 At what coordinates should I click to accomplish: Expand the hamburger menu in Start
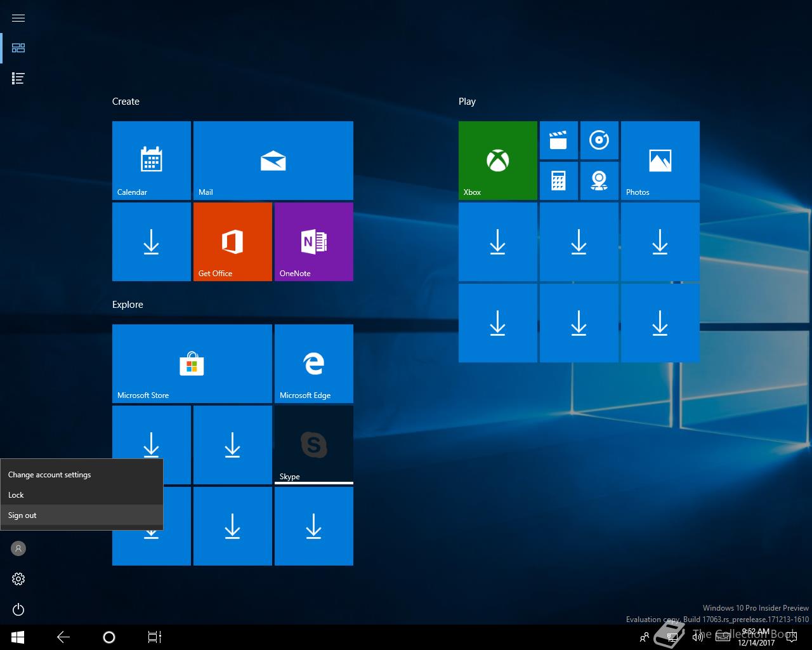point(18,18)
